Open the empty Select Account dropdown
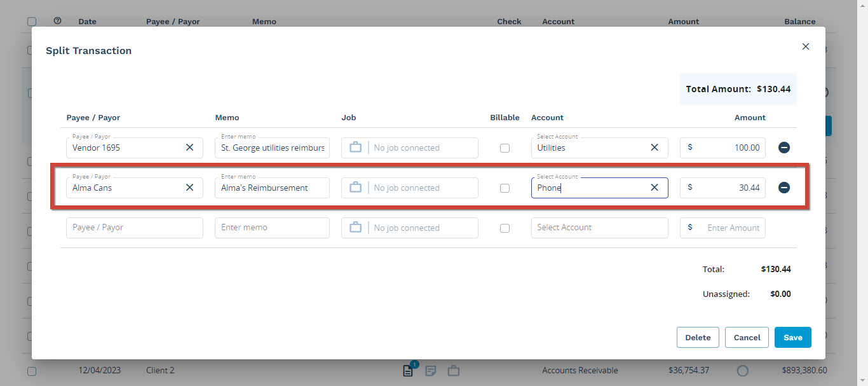This screenshot has height=386, width=868. (x=599, y=228)
